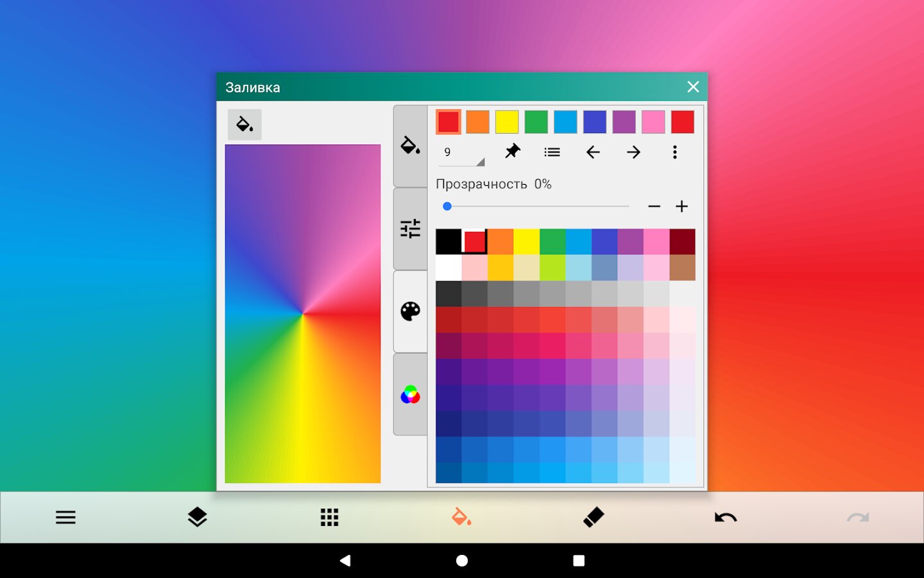Switch to the sliders settings side tab
The image size is (924, 578).
(411, 229)
